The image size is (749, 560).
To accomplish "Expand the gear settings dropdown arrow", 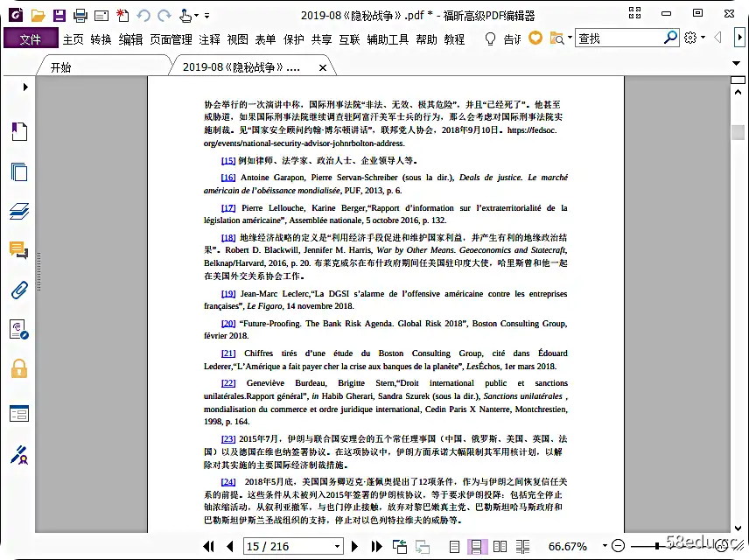I will tap(703, 38).
